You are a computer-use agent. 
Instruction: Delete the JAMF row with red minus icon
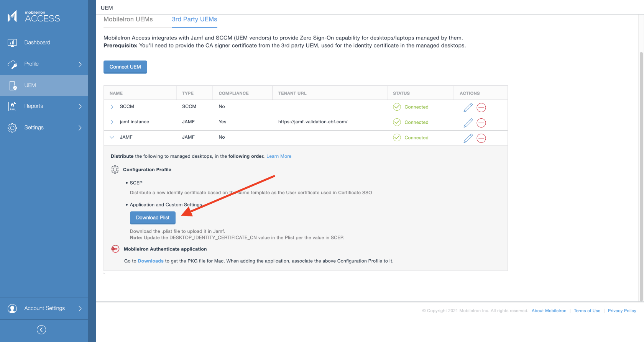click(481, 138)
